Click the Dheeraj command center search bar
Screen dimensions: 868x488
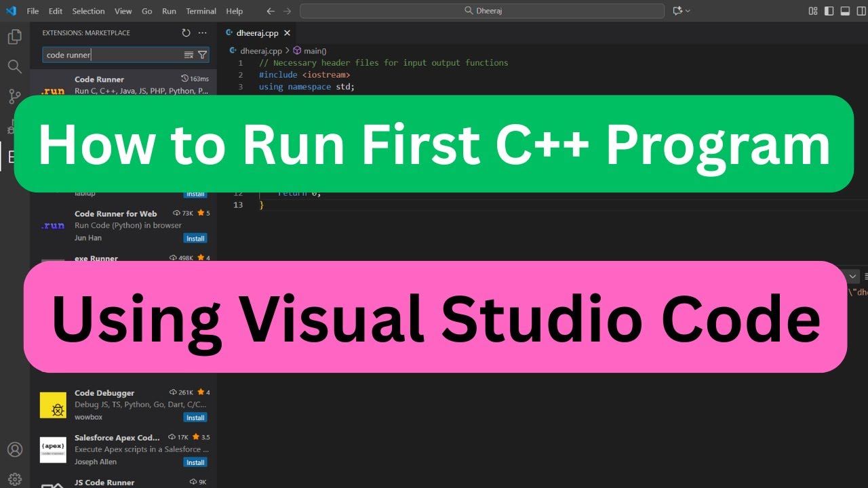point(482,11)
